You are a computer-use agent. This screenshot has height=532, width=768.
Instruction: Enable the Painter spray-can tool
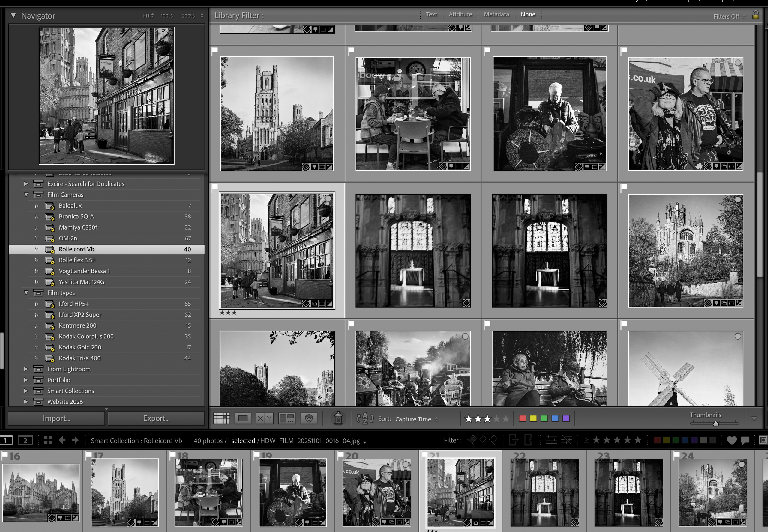pyautogui.click(x=338, y=418)
